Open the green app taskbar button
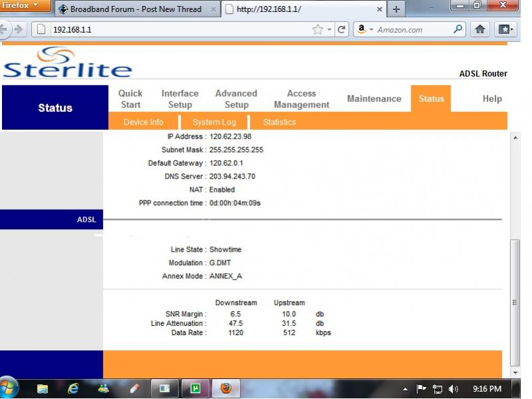The image size is (532, 399). 195,388
